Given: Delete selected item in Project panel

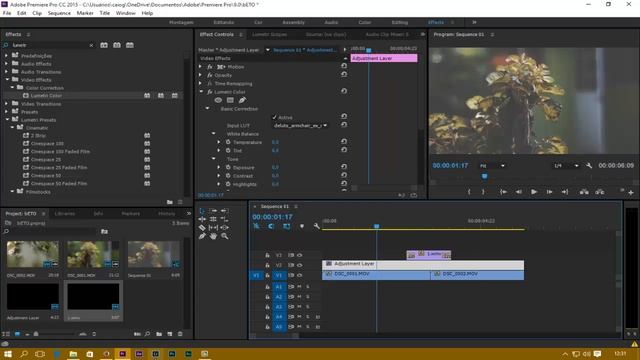Looking at the screenshot, I should (x=180, y=334).
